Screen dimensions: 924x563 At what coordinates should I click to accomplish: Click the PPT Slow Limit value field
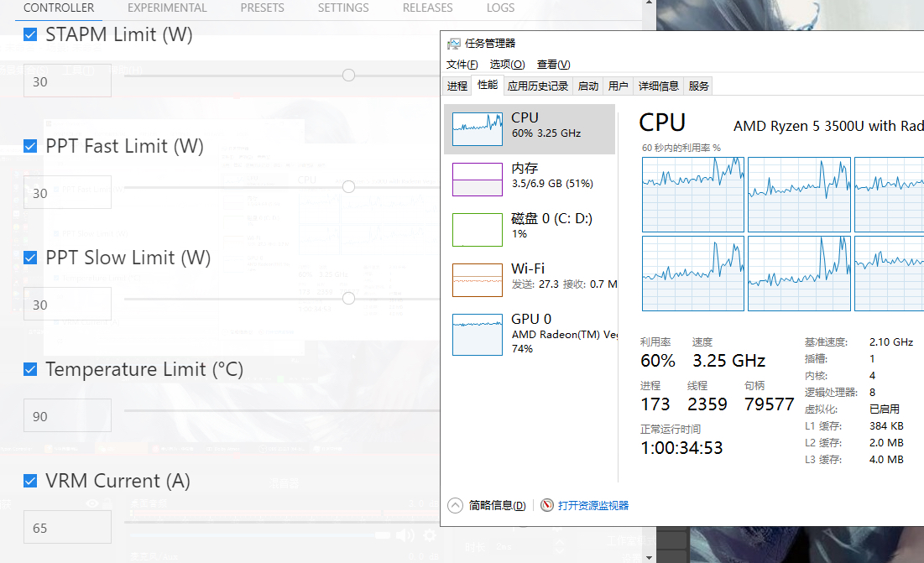point(67,304)
